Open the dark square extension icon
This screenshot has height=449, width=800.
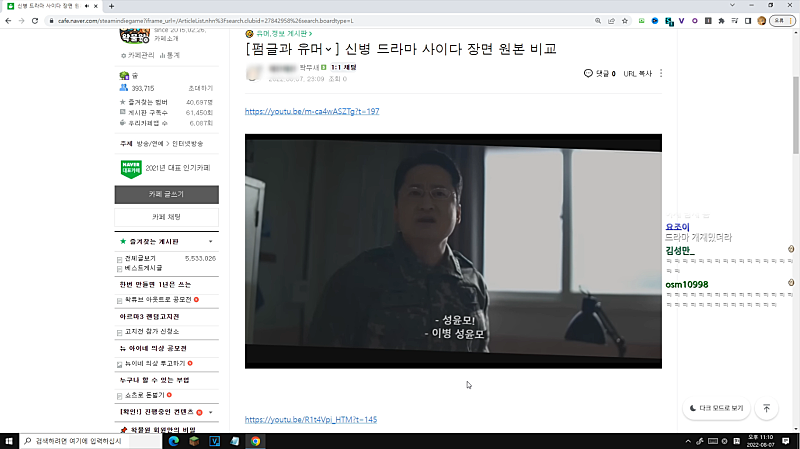pyautogui.click(x=708, y=21)
